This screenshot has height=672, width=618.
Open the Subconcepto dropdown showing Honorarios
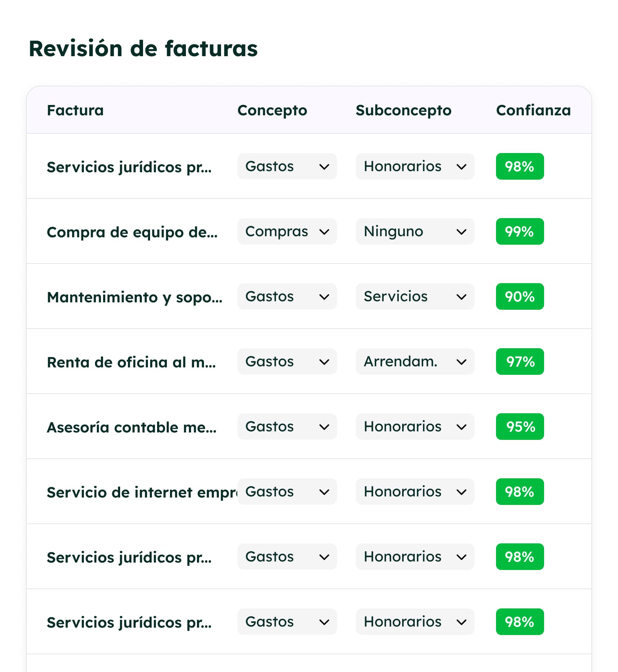pyautogui.click(x=415, y=166)
